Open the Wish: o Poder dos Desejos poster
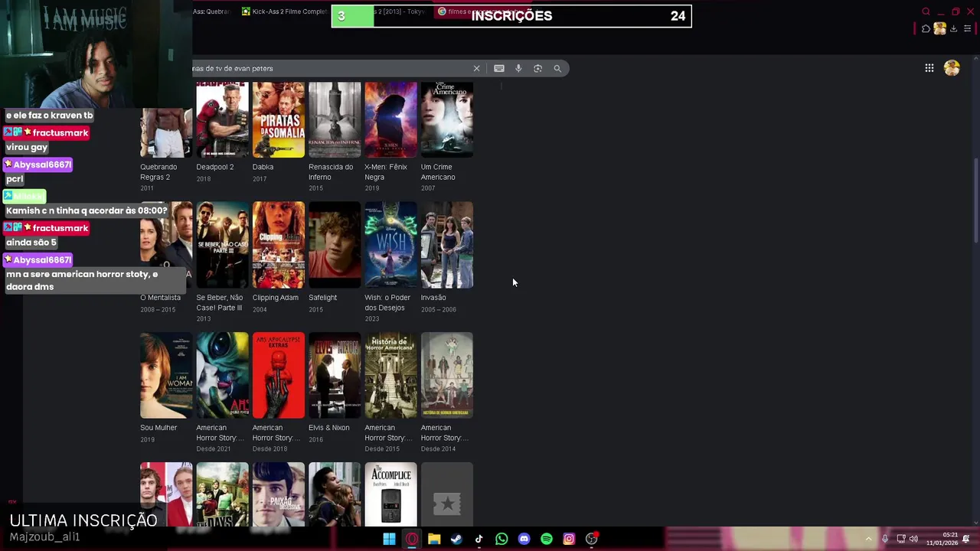Image resolution: width=980 pixels, height=551 pixels. [390, 245]
